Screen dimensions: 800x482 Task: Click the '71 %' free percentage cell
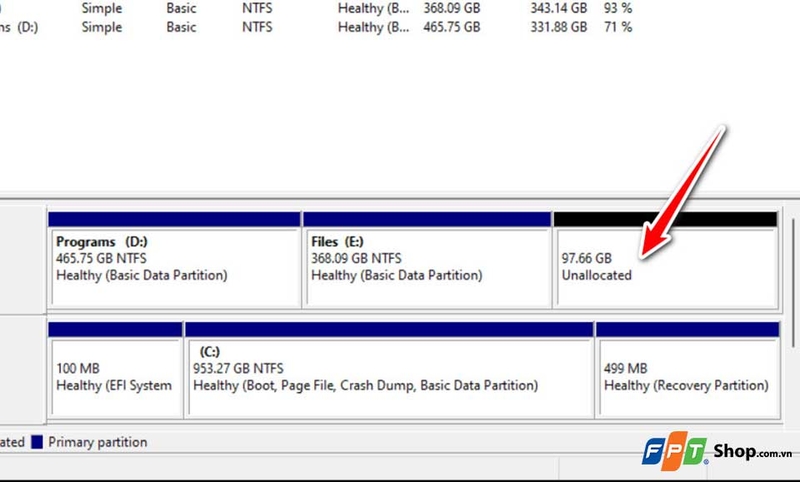(x=618, y=27)
